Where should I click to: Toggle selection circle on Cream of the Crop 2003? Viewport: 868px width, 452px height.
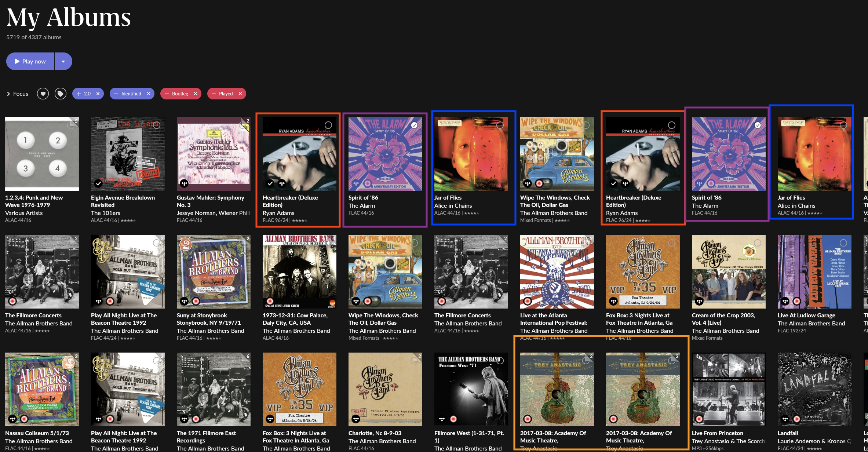coord(758,243)
